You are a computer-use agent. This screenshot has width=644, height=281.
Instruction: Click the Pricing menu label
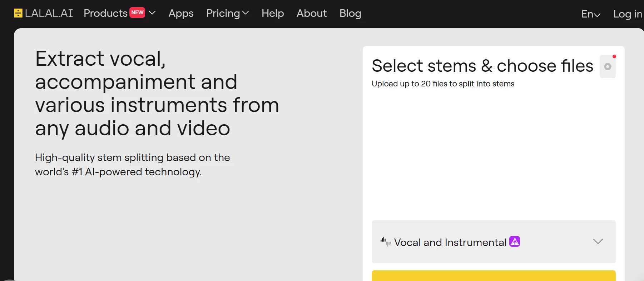pos(223,14)
